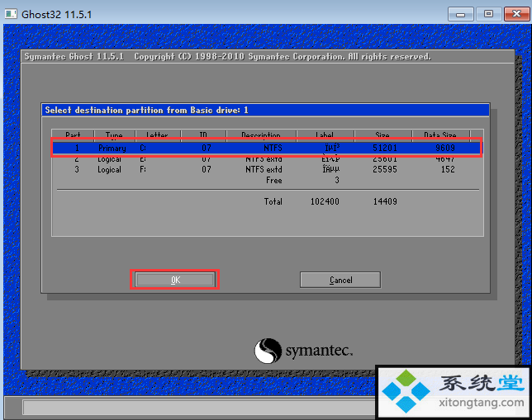Select partition 1 Primary C: NTFS row
This screenshot has height=420, width=532.
pyautogui.click(x=266, y=148)
